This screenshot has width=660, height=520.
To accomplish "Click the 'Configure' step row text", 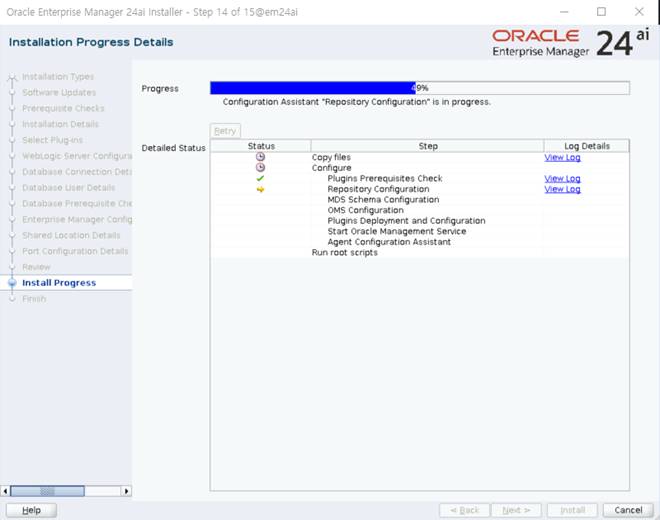I will point(331,168).
